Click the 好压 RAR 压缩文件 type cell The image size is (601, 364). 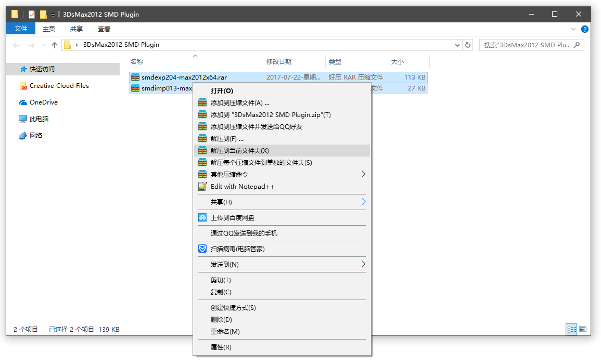coord(356,77)
